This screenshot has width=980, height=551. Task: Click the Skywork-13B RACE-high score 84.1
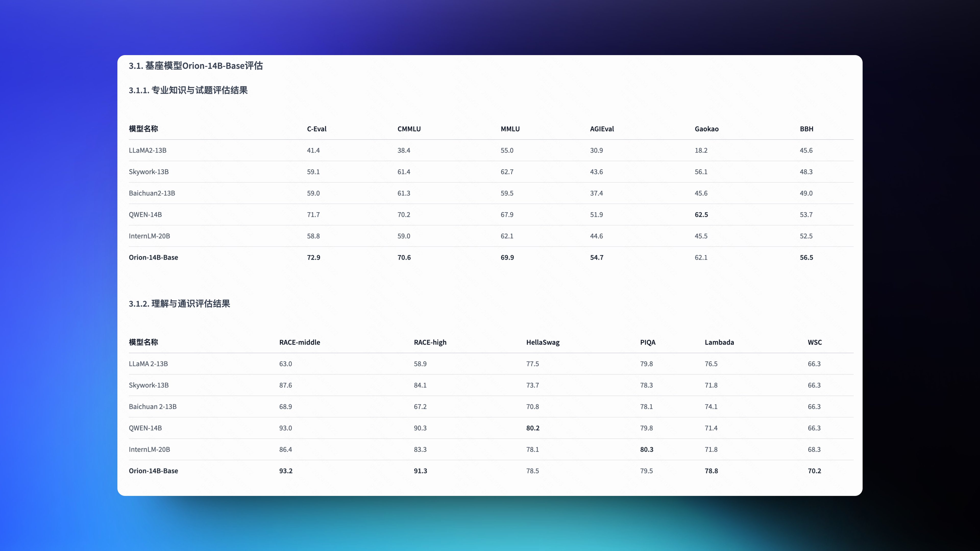(420, 385)
